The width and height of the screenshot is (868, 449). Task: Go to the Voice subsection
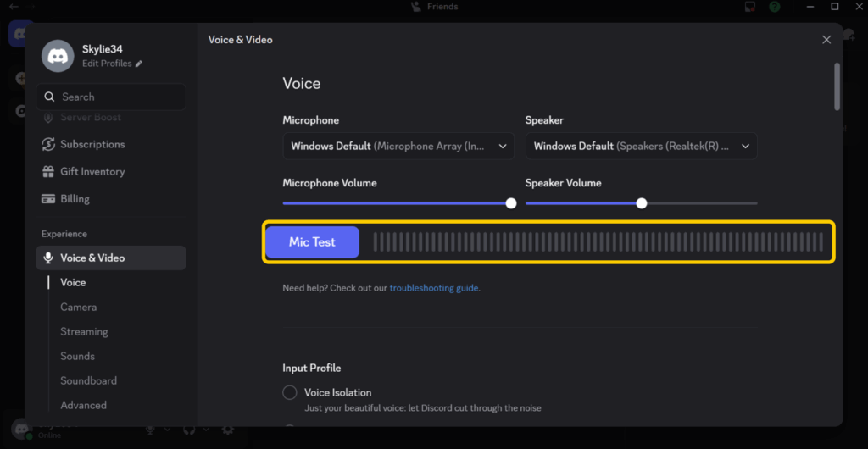(x=73, y=283)
